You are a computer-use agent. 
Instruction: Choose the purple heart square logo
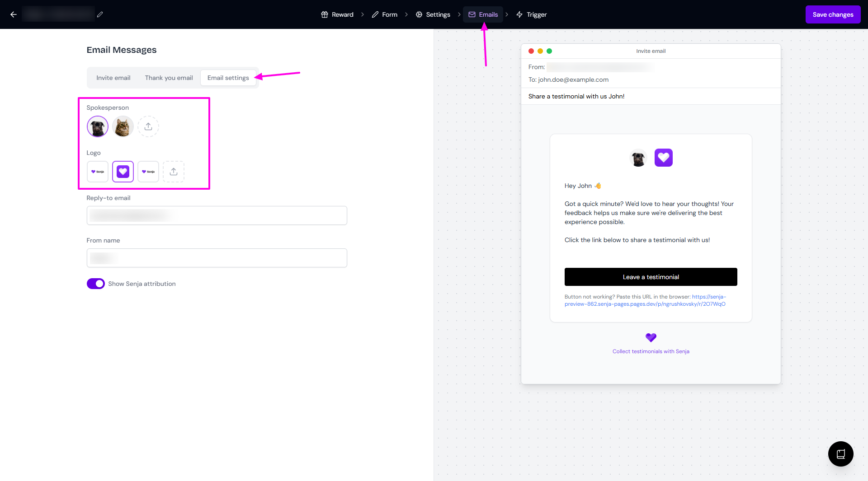[123, 172]
